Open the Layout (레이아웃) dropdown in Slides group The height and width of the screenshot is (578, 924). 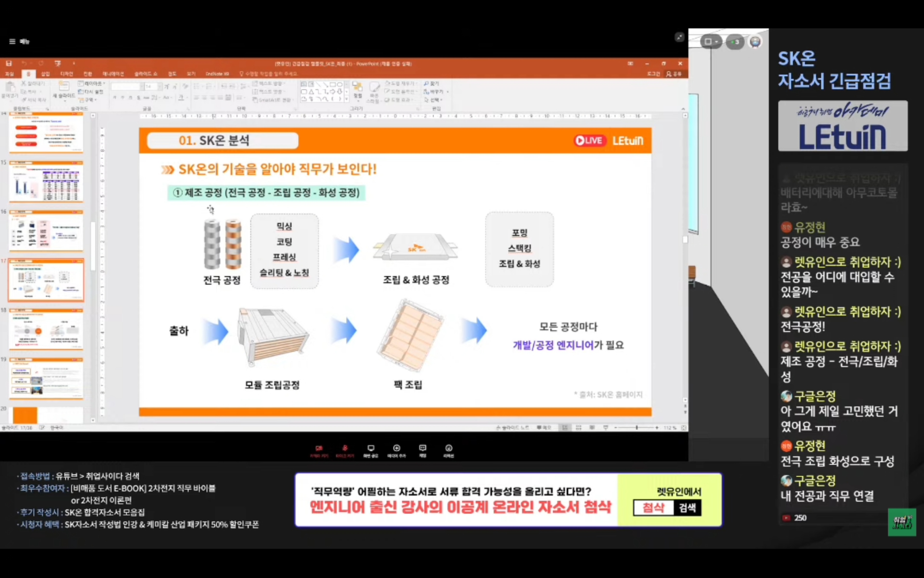click(91, 83)
